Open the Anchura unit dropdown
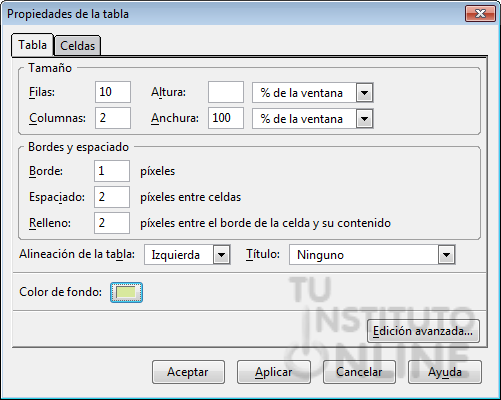The image size is (501, 400). [312, 118]
